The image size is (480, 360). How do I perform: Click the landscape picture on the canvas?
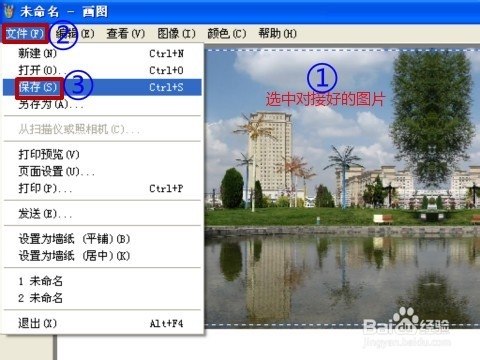(x=342, y=188)
